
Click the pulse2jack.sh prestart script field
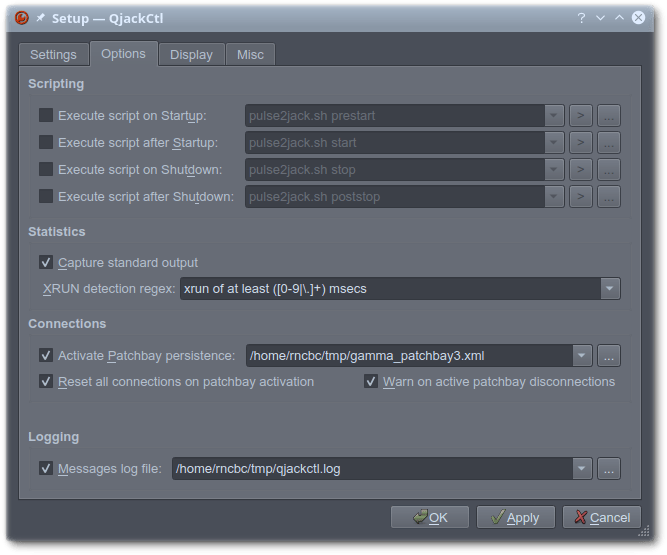point(395,116)
